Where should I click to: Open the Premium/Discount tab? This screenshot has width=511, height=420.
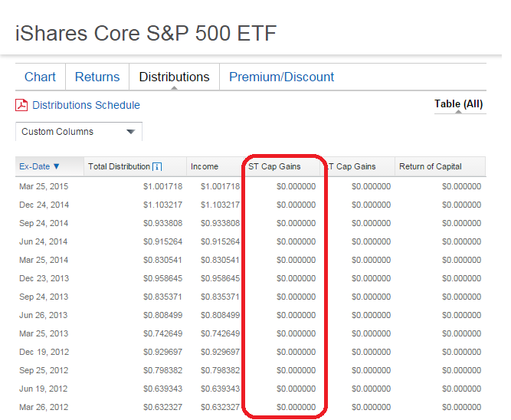[x=282, y=77]
